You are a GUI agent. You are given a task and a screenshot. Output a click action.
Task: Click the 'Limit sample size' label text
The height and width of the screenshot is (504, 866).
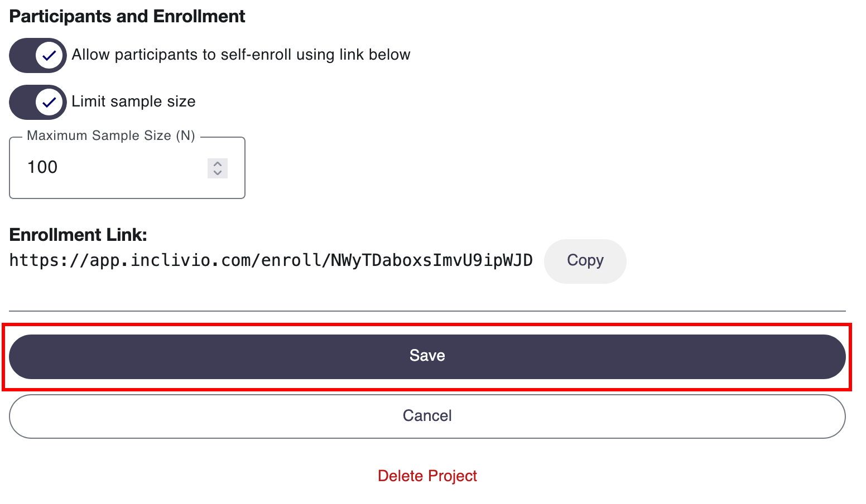(x=133, y=101)
